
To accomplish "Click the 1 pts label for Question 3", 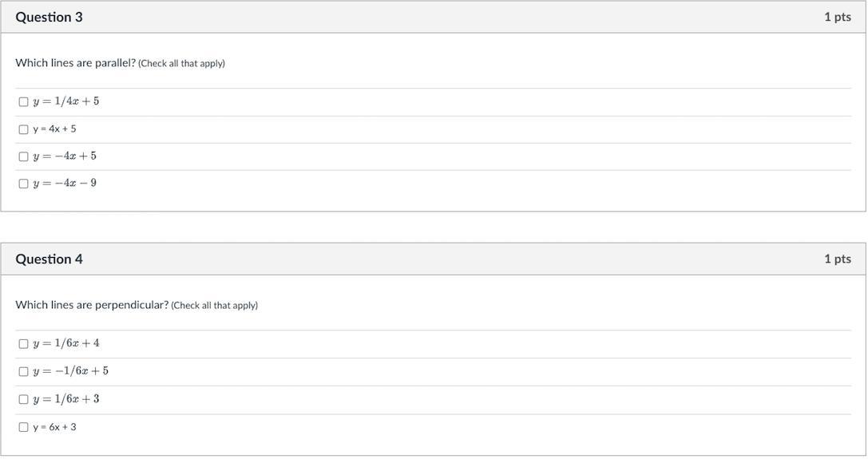I will click(x=837, y=17).
